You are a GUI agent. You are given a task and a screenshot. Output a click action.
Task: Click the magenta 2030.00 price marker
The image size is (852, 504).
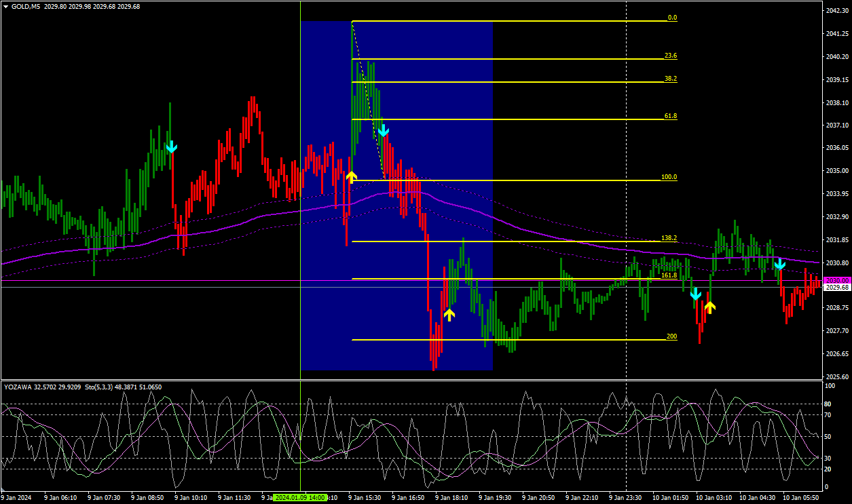click(x=836, y=280)
